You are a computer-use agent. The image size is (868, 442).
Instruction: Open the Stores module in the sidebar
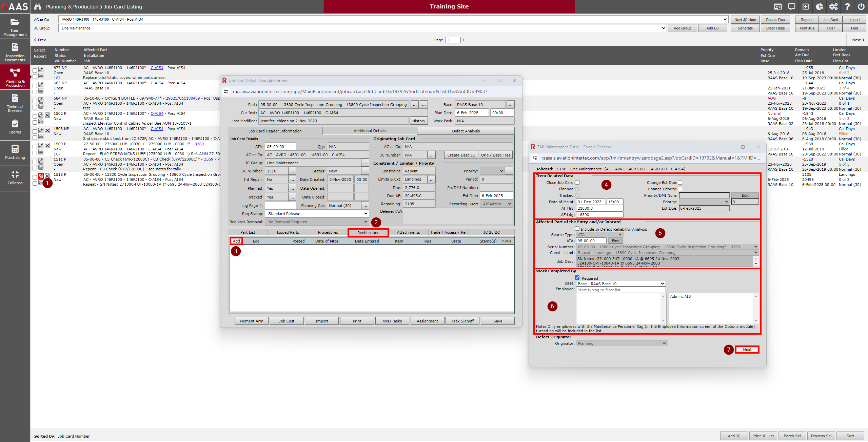(15, 127)
